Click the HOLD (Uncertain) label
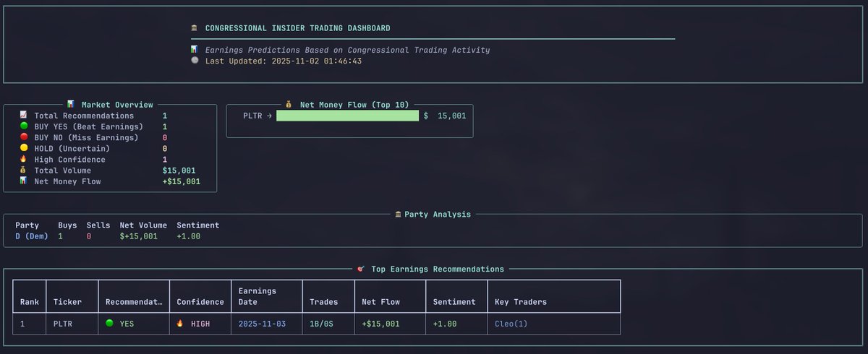Viewport: 868px width, 354px height. tap(72, 148)
